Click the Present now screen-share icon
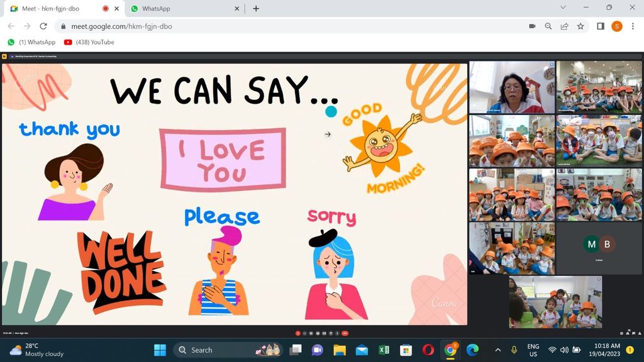This screenshot has width=644, height=362. pos(324,333)
